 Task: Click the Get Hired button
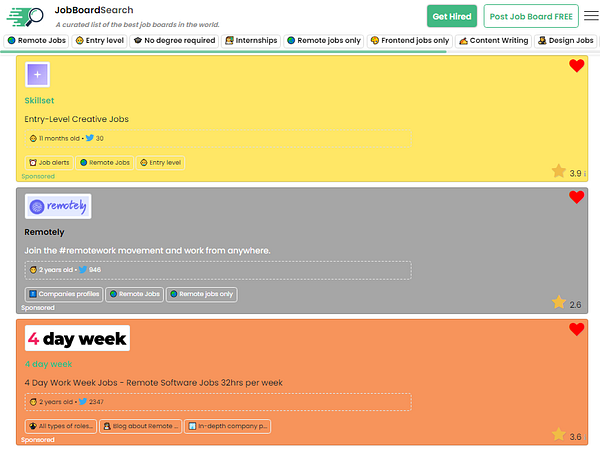(452, 16)
